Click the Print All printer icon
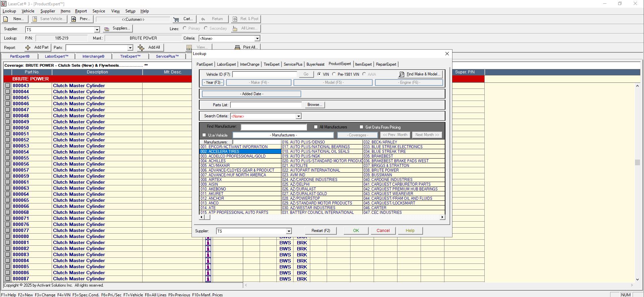This screenshot has height=297, width=644. click(237, 48)
